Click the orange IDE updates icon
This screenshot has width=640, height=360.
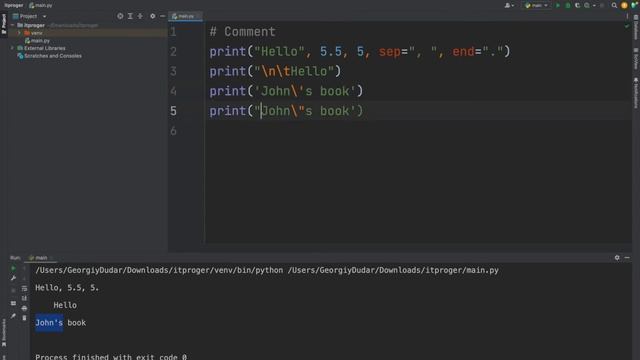(x=624, y=5)
